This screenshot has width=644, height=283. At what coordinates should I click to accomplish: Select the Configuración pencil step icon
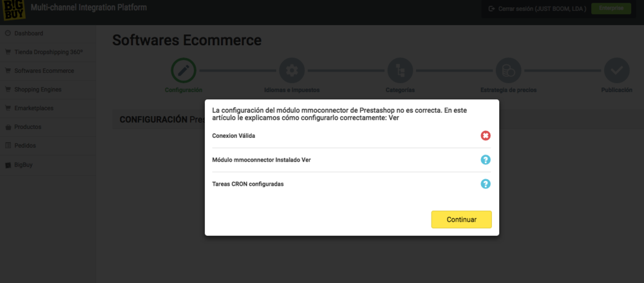point(184,71)
